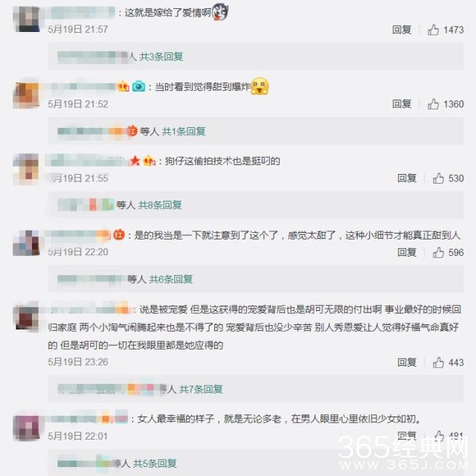The image size is (476, 476).
Task: Like the comment with 1473 likes
Action: [x=433, y=30]
